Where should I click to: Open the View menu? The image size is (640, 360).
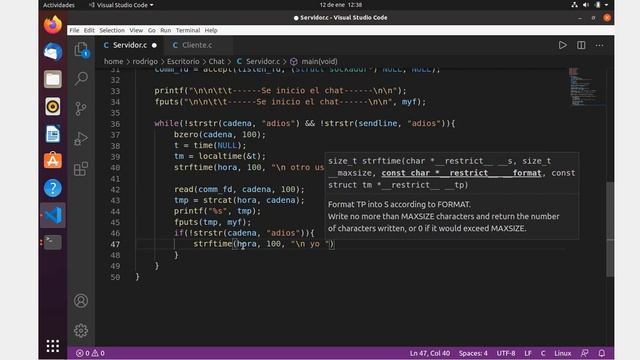coord(136,30)
